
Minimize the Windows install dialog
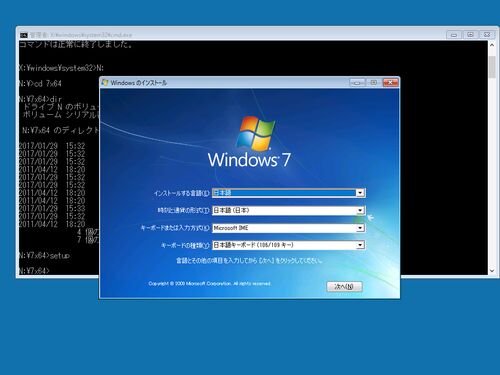pos(357,82)
